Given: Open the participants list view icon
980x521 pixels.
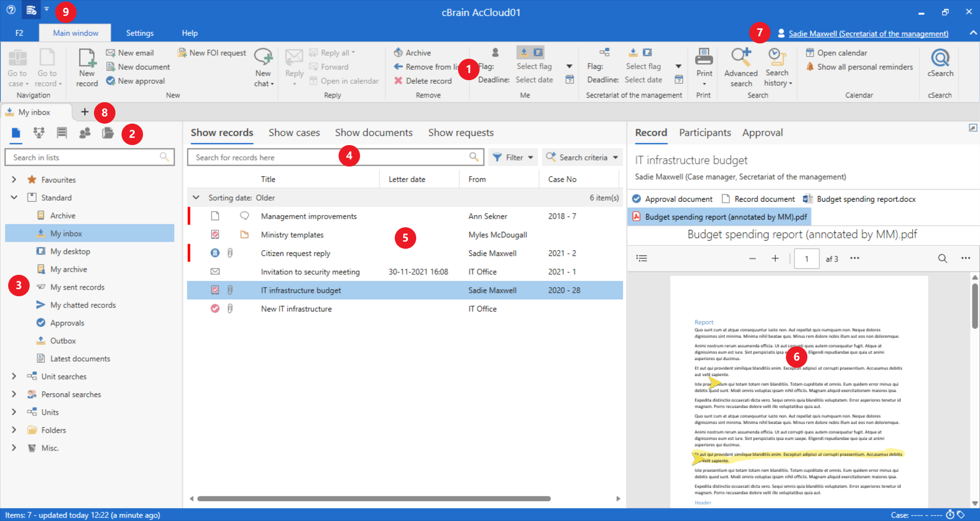Looking at the screenshot, I should tap(85, 133).
